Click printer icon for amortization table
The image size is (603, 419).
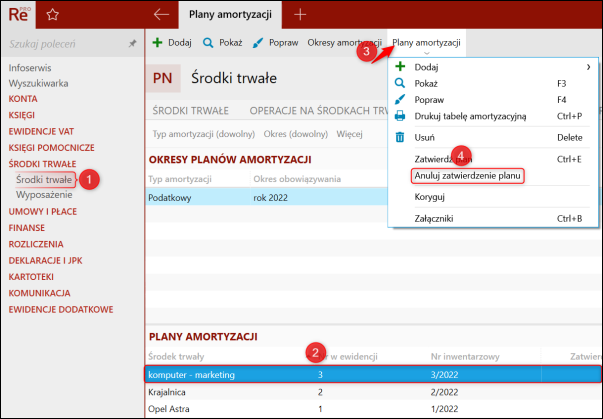400,116
